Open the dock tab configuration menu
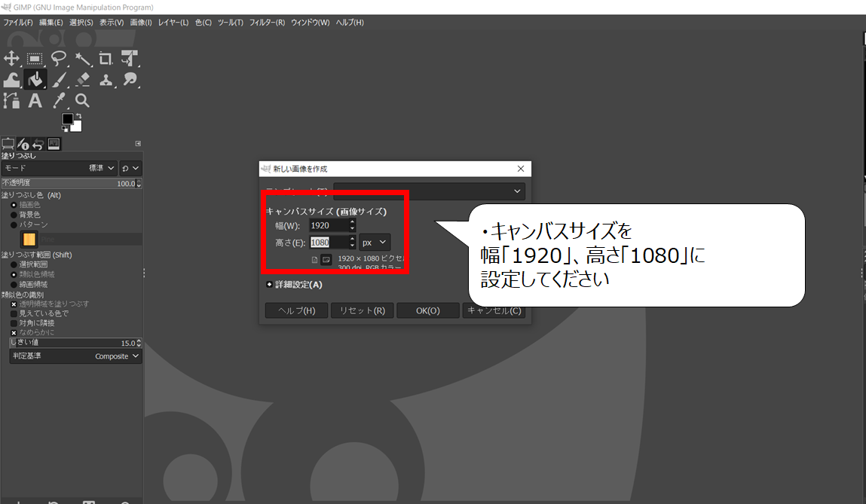This screenshot has height=504, width=866. tap(138, 144)
